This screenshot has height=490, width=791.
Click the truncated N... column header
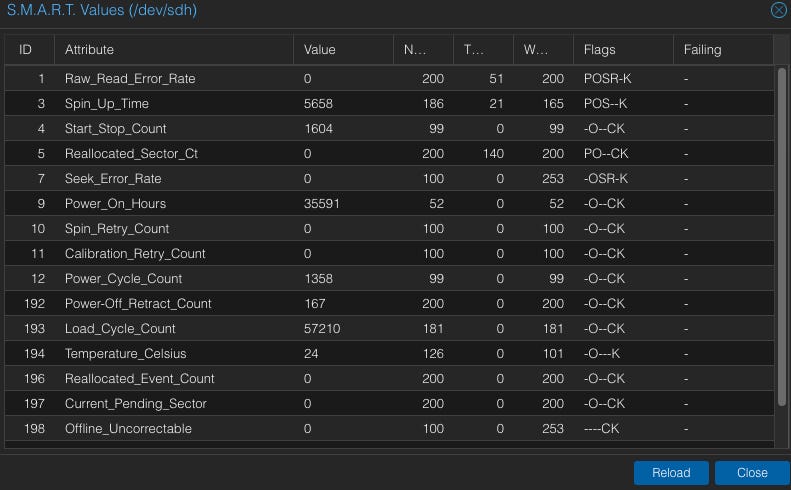coord(423,49)
